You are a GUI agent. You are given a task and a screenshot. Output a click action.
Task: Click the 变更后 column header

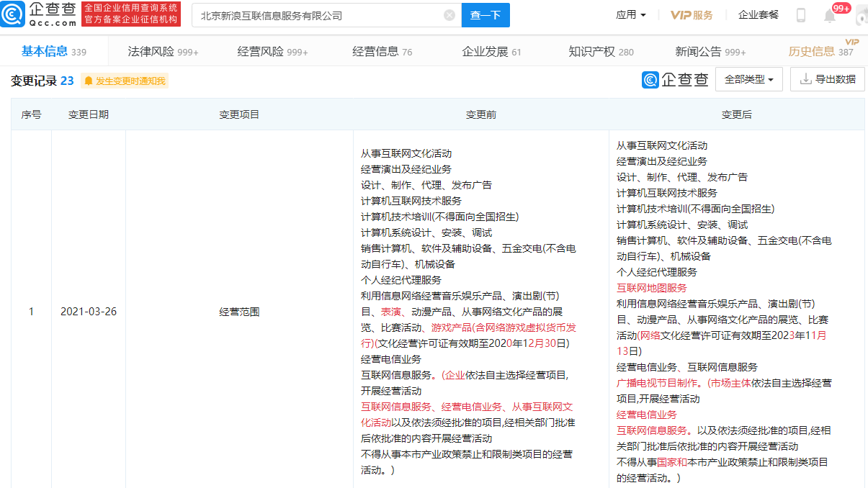point(737,114)
